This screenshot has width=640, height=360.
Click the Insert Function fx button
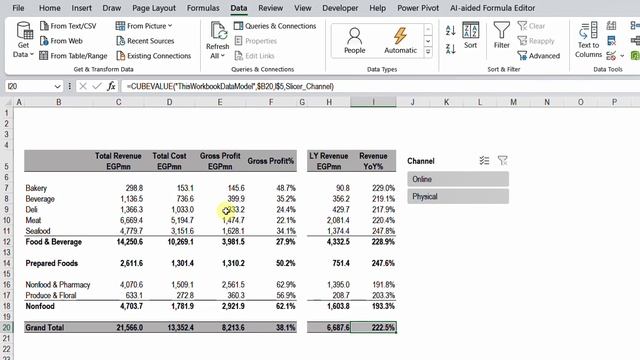tap(111, 86)
